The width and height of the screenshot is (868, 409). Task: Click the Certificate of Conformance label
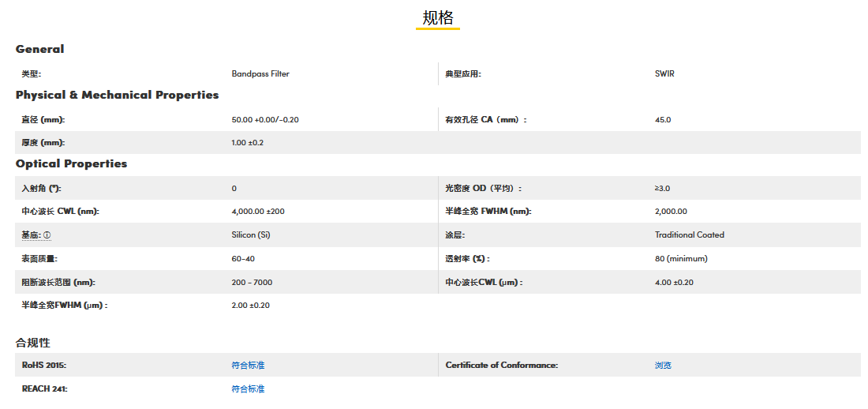pyautogui.click(x=501, y=366)
